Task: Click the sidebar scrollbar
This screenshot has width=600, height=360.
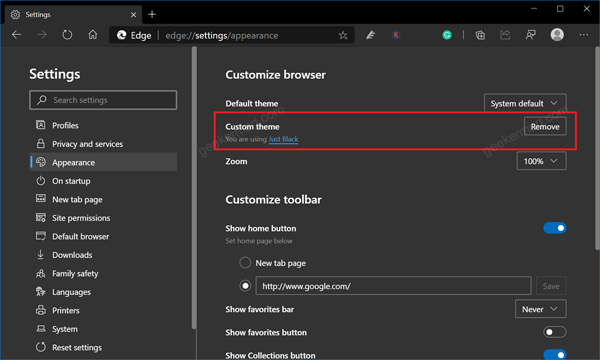Action: pos(194,187)
